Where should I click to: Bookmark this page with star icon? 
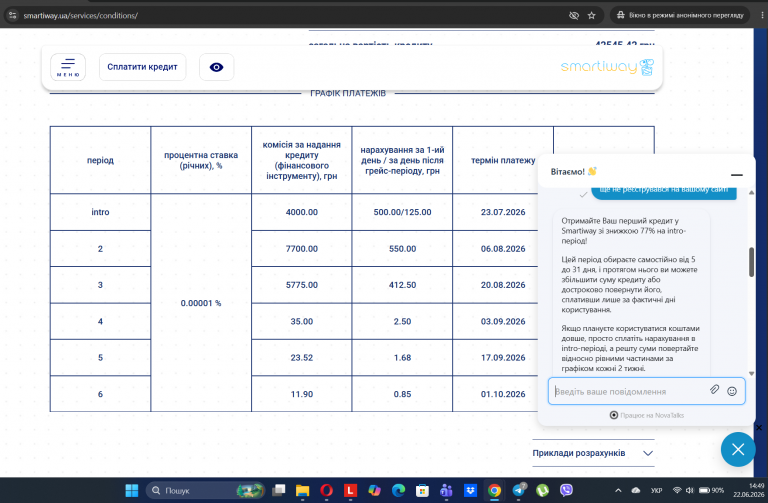(591, 15)
